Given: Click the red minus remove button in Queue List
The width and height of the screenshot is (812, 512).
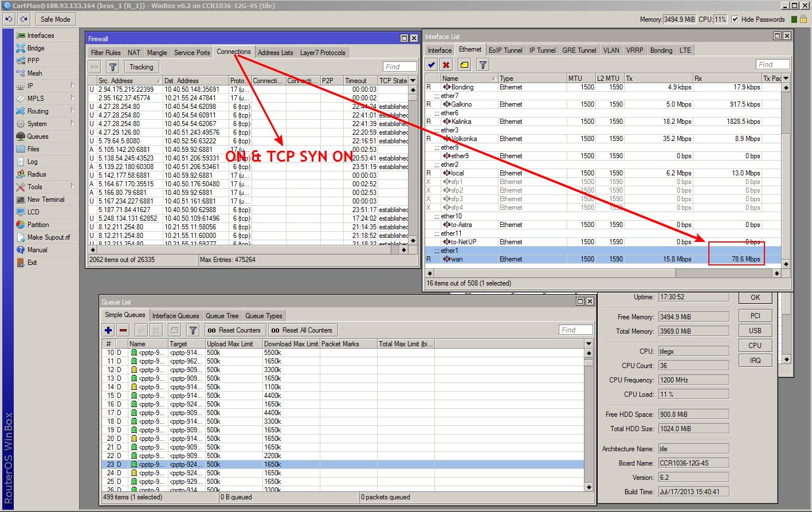Looking at the screenshot, I should click(x=123, y=330).
